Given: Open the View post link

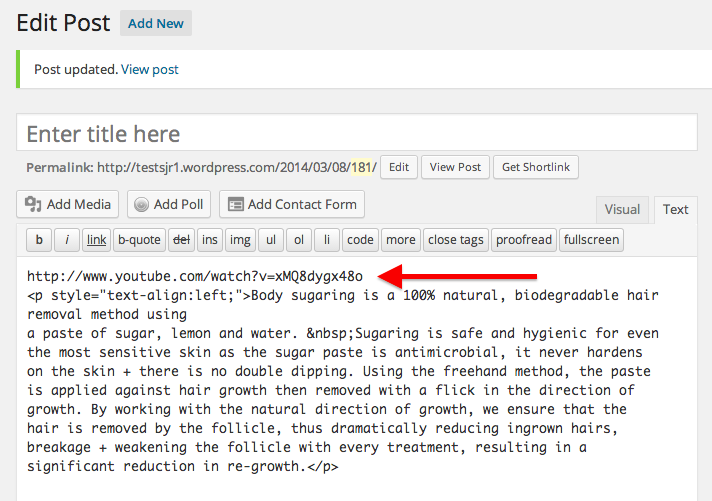Looking at the screenshot, I should [150, 70].
